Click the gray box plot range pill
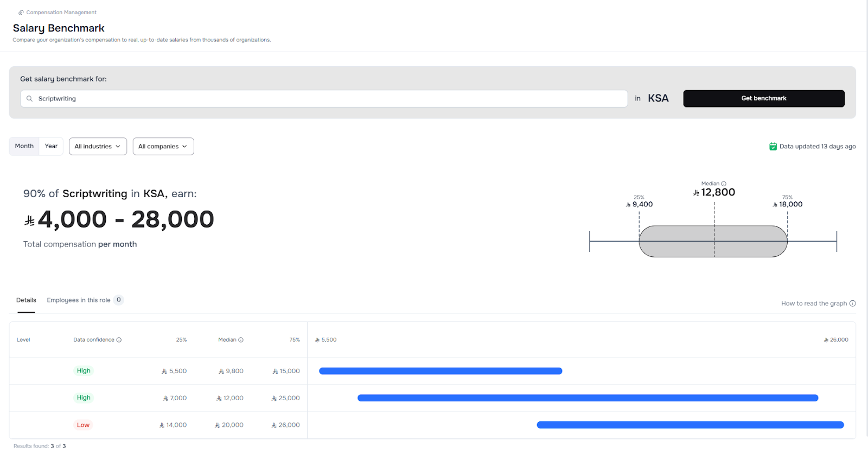Image resolution: width=868 pixels, height=454 pixels. pos(713,242)
